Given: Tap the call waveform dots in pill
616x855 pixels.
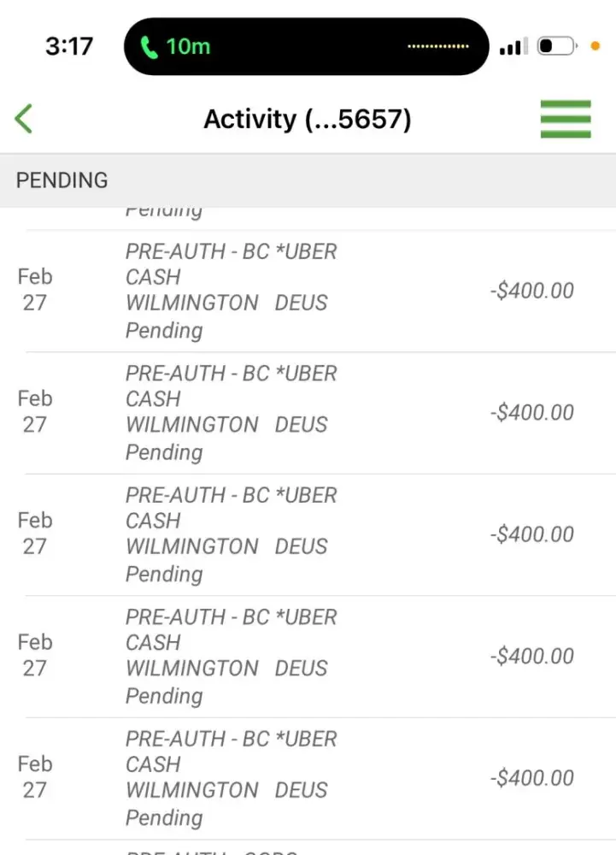Looking at the screenshot, I should 438,46.
